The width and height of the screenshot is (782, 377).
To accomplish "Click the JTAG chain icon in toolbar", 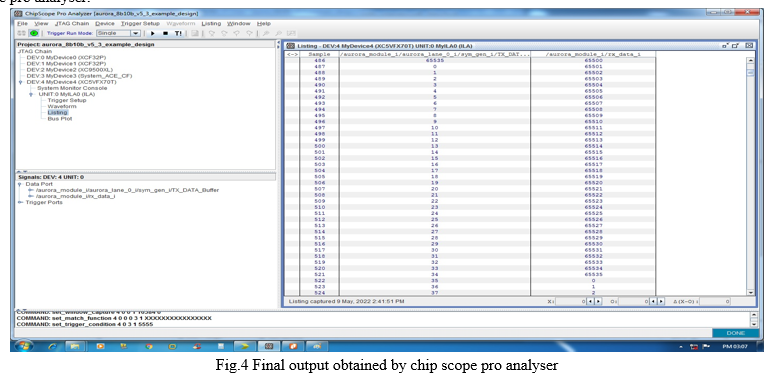I will 21,33.
